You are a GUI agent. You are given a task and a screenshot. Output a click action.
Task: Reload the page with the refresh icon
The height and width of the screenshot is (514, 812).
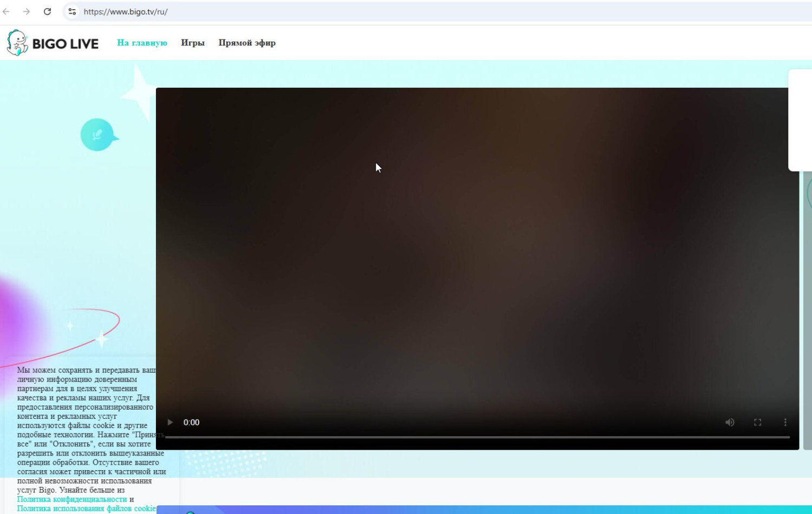(48, 11)
